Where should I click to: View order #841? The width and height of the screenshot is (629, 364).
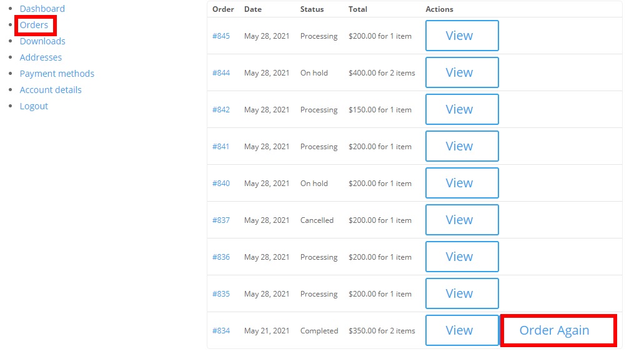[462, 146]
